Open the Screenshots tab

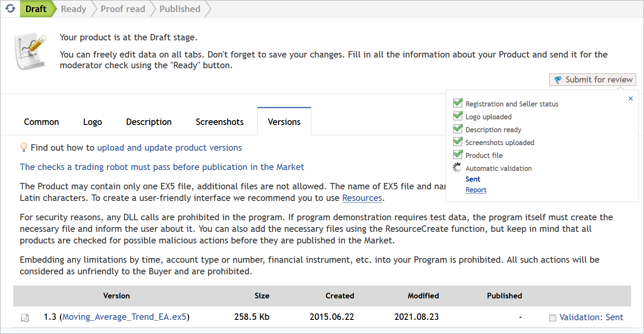point(219,122)
